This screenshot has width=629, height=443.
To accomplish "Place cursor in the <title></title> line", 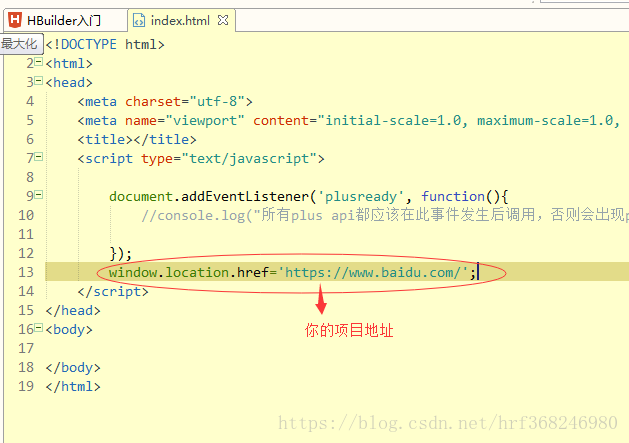I will pos(137,139).
